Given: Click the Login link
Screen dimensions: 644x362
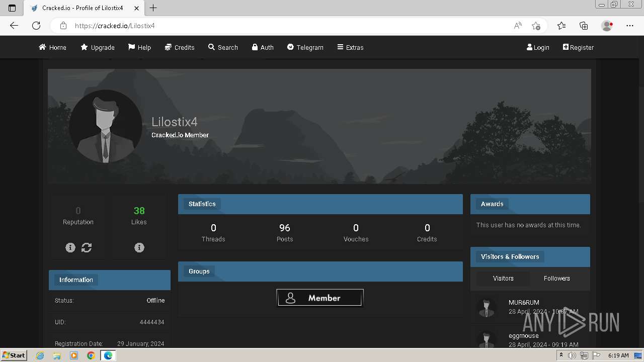Looking at the screenshot, I should coord(538,47).
